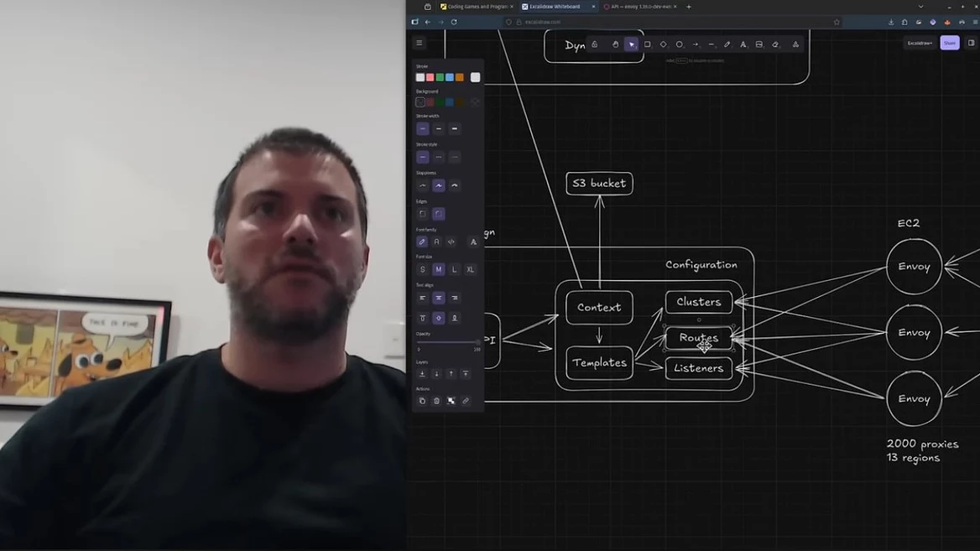Select the Rectangle tool
Viewport: 980px width, 551px height.
pyautogui.click(x=648, y=44)
